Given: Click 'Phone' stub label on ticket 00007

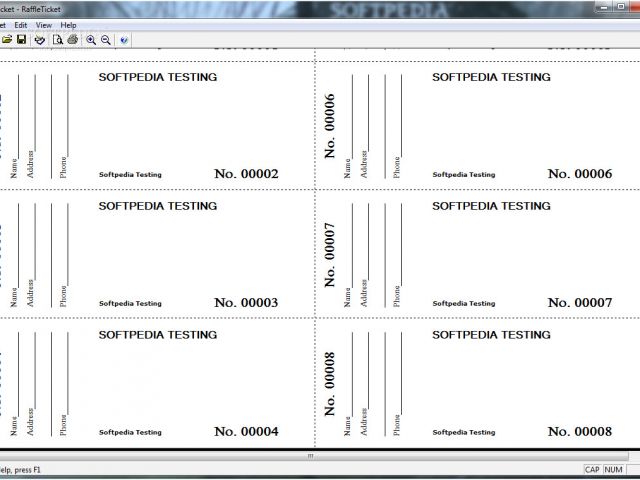Looking at the screenshot, I should coord(396,296).
